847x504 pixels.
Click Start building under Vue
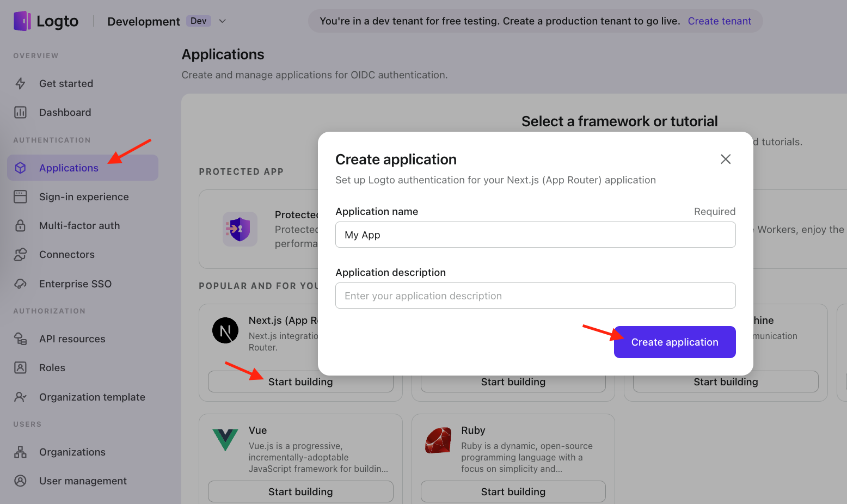[x=300, y=491]
